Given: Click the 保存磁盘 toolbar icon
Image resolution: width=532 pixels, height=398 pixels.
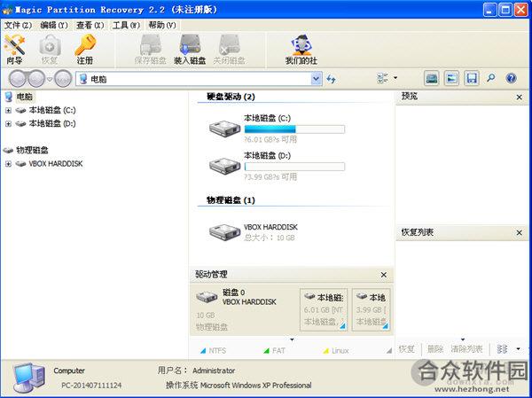Looking at the screenshot, I should 151,50.
